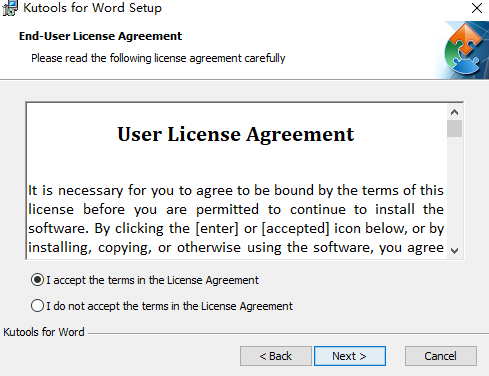Click the 'I do not accept the terms' label

pyautogui.click(x=169, y=306)
